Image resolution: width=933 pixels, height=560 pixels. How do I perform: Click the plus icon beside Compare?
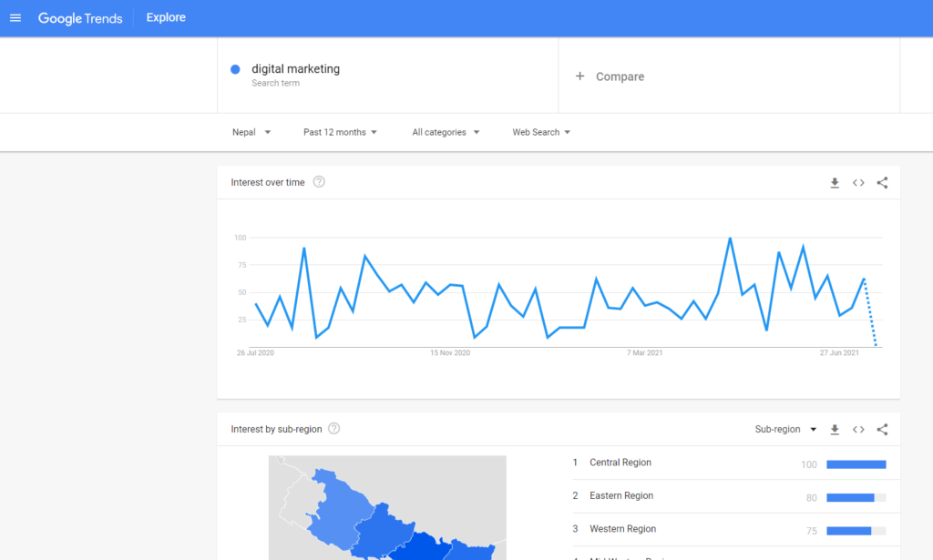click(579, 76)
